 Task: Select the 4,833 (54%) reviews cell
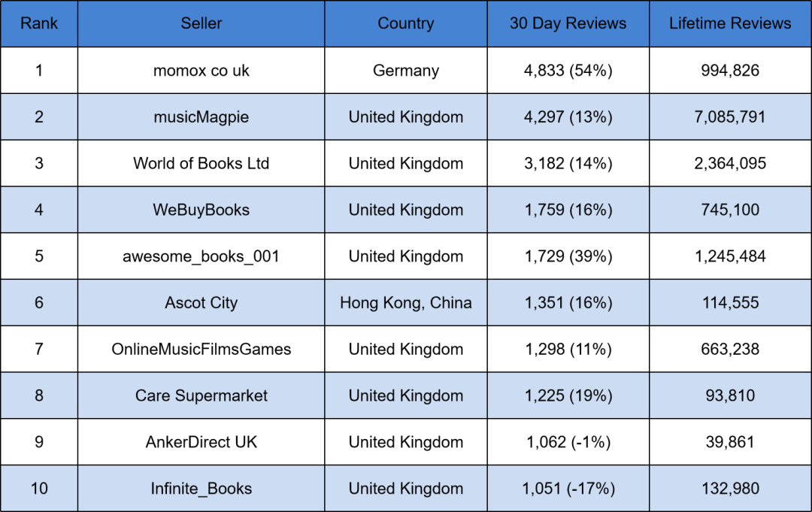tap(568, 71)
